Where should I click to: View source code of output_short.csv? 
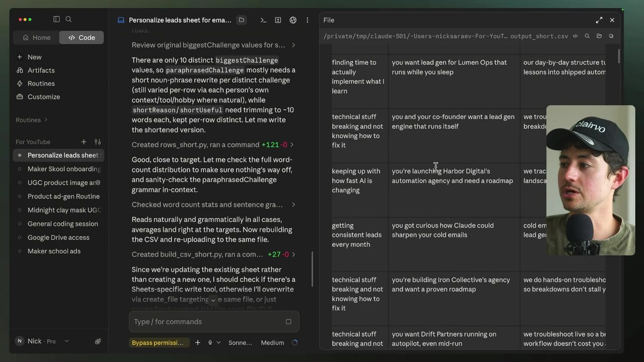(575, 36)
